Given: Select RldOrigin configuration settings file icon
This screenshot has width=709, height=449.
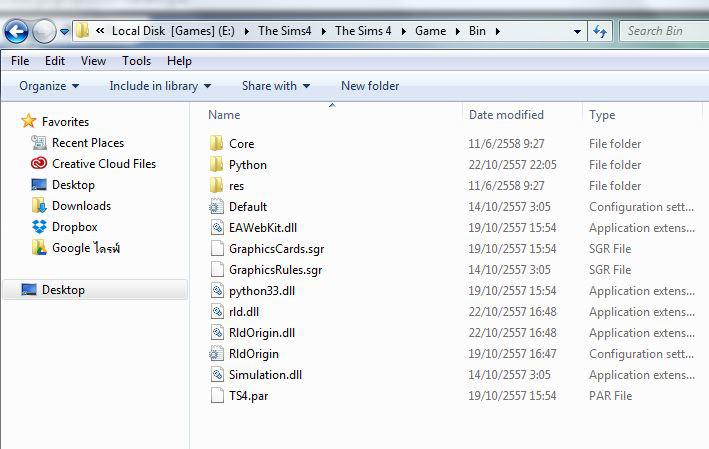Looking at the screenshot, I should pos(216,354).
